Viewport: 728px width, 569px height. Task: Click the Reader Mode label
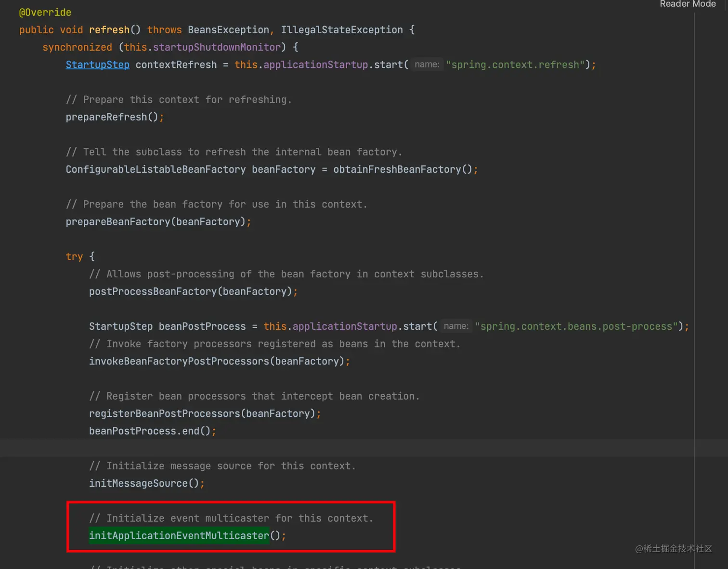(688, 4)
